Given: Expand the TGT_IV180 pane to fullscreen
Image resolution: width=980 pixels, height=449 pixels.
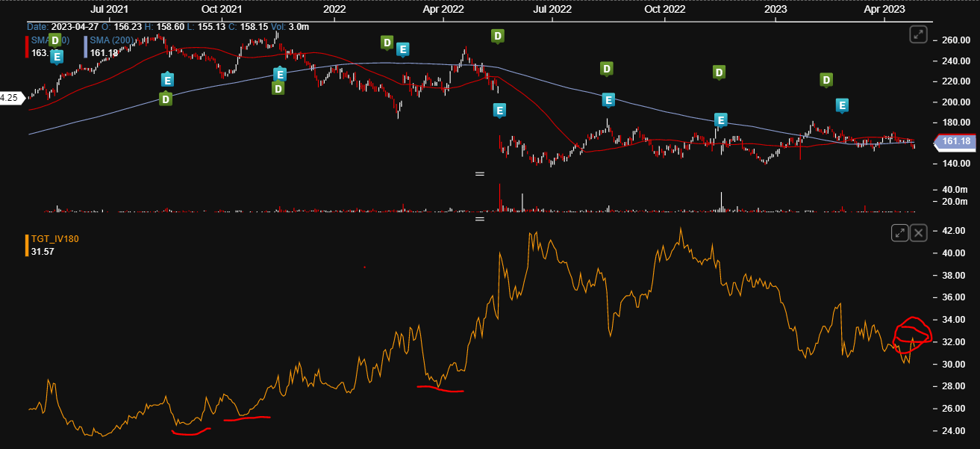Looking at the screenshot, I should 899,233.
